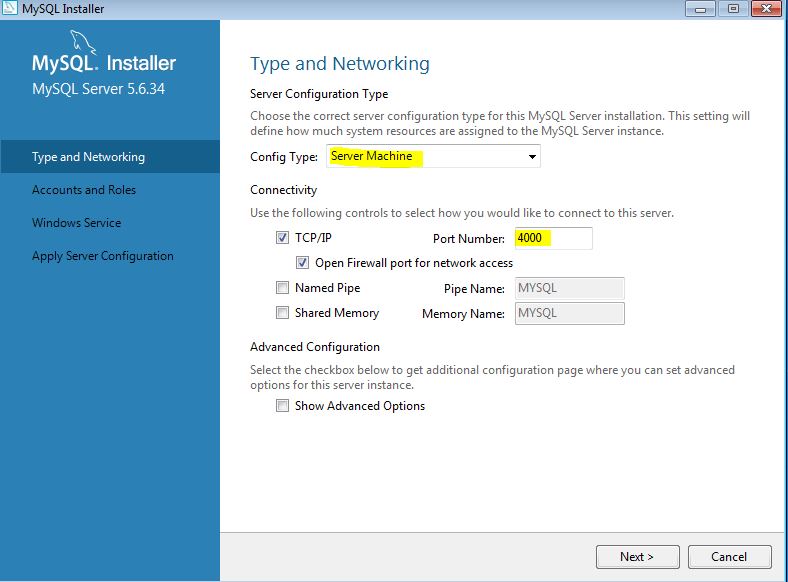Click the Port Number field
The image size is (788, 582).
(553, 238)
